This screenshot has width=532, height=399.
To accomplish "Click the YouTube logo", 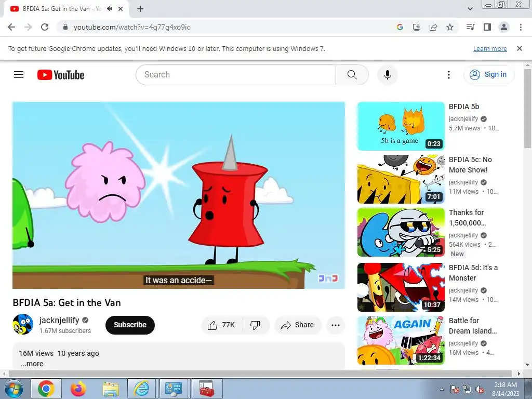I will point(61,75).
